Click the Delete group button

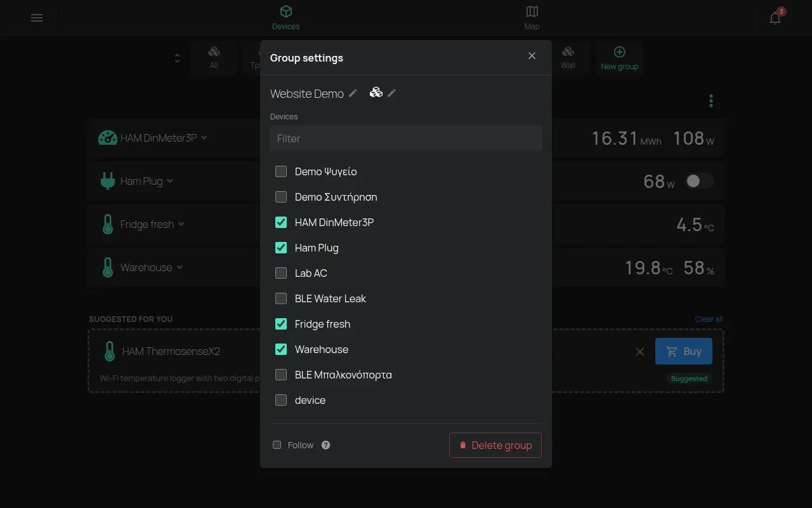[x=495, y=445]
